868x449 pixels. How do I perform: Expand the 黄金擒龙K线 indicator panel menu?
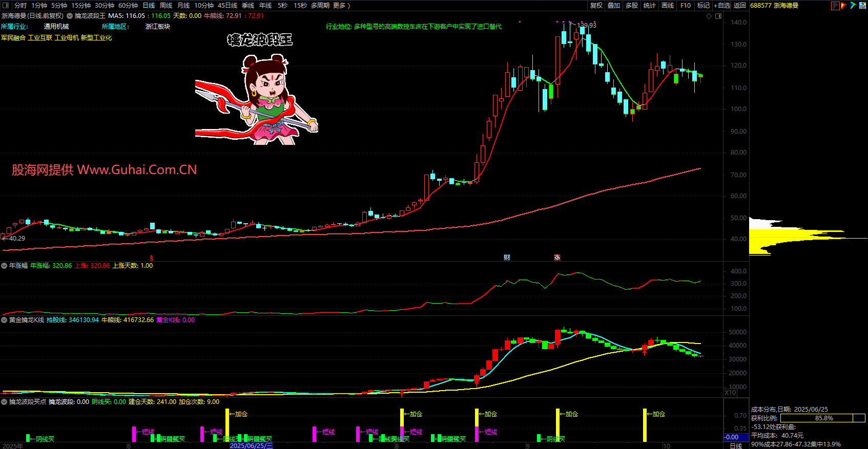[4, 320]
